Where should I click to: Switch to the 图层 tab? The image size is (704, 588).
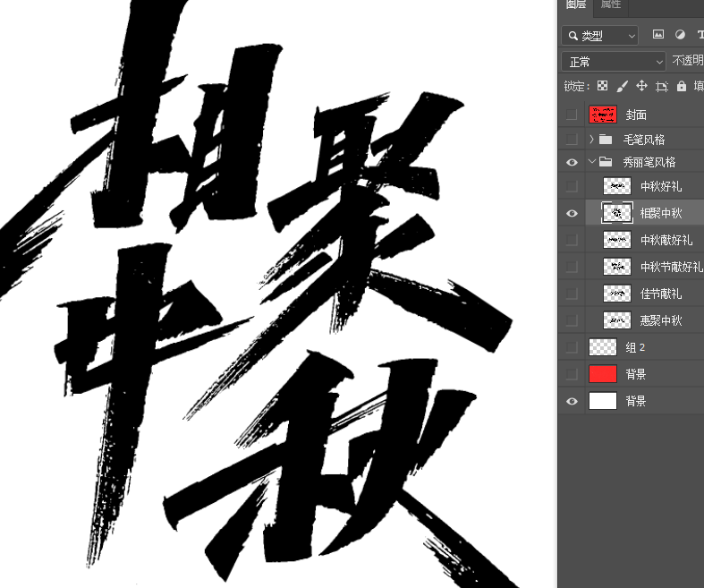point(576,5)
